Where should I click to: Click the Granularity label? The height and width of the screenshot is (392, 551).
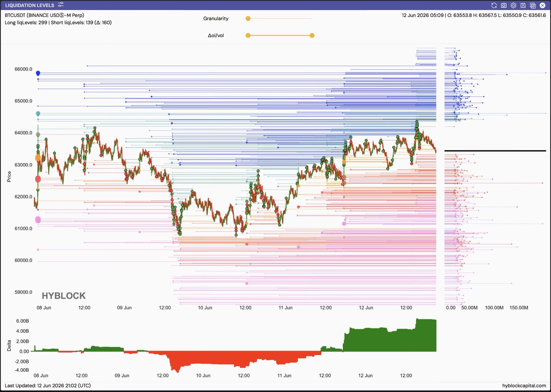(216, 19)
